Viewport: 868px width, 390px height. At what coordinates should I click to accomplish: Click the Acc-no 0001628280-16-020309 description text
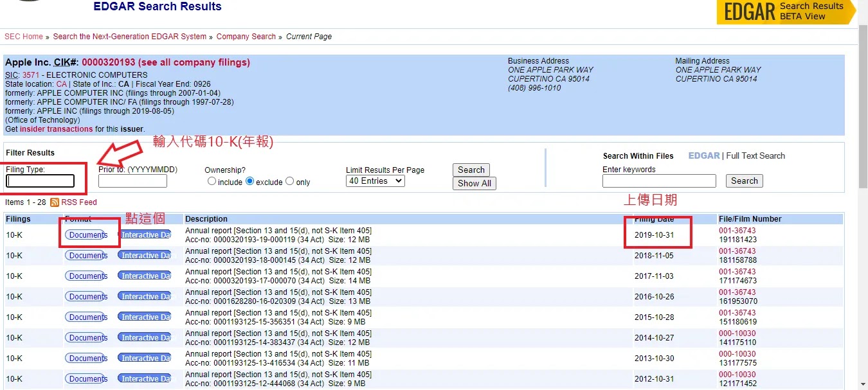coord(278,301)
